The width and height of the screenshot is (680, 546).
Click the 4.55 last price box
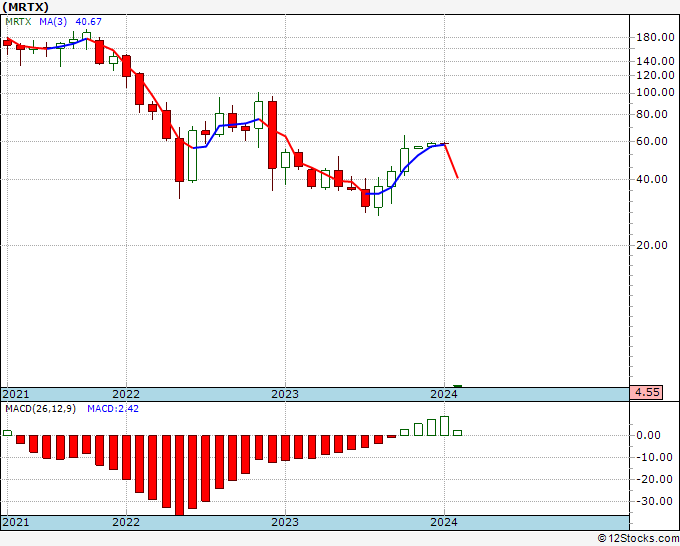[647, 392]
